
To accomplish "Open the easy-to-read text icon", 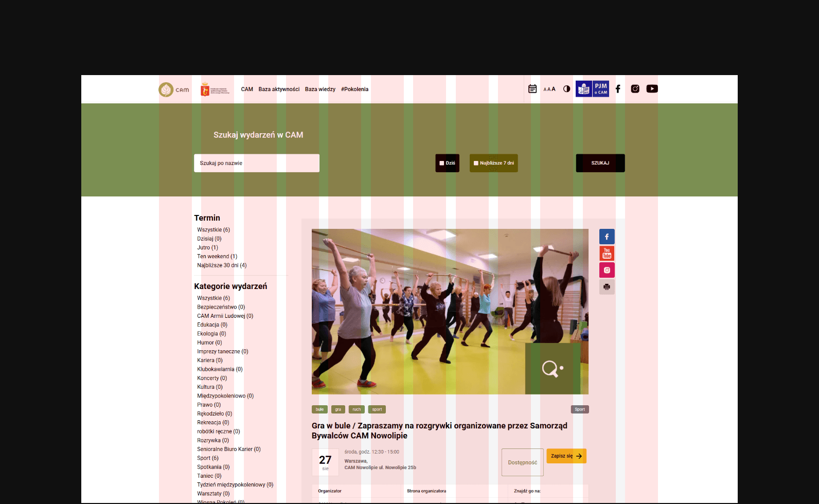I will point(584,89).
